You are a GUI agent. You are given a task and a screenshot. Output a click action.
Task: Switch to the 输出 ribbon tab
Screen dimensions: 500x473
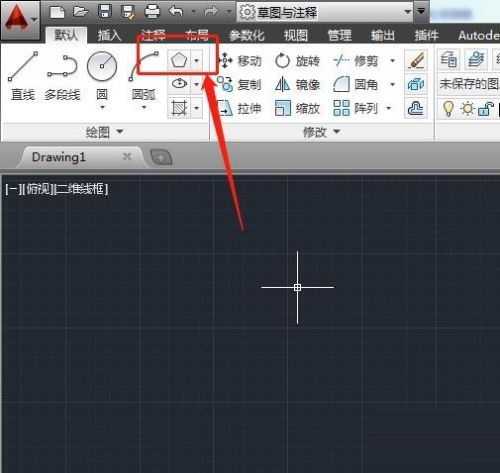pos(383,35)
